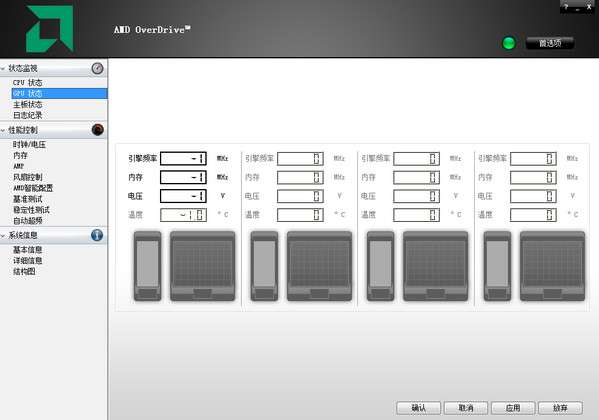Click the first GPU's wide graph panel
Screen dimensions: 599x420
click(x=202, y=266)
